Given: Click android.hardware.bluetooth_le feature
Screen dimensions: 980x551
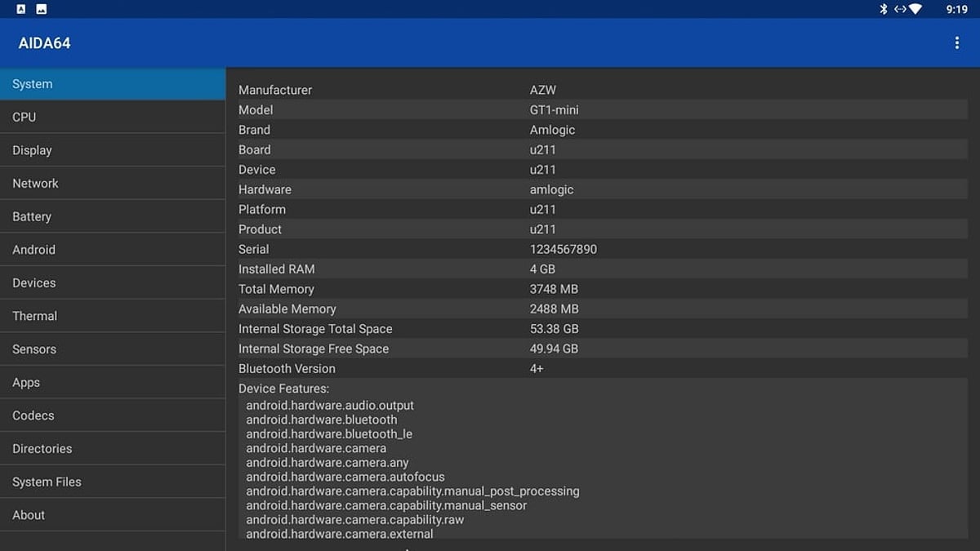Looking at the screenshot, I should (x=329, y=434).
